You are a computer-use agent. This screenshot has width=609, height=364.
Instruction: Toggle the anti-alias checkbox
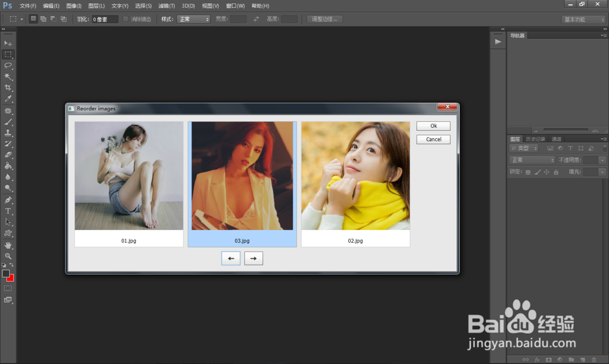tap(125, 19)
